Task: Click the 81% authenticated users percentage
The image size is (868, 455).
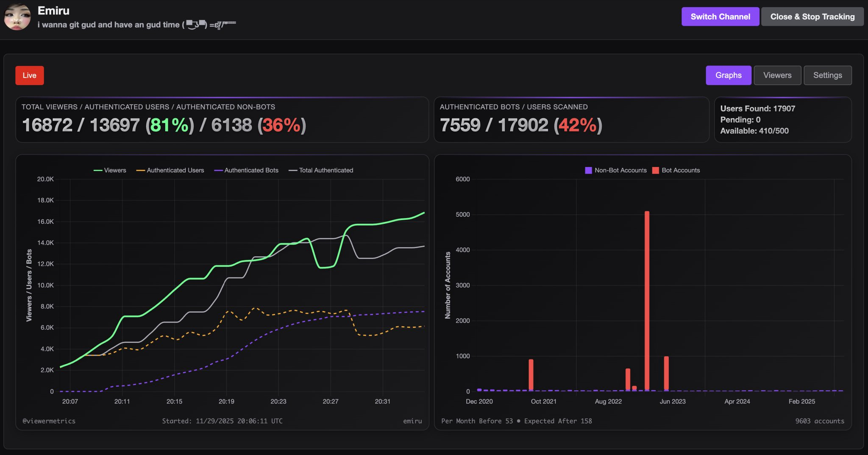Action: click(x=169, y=125)
